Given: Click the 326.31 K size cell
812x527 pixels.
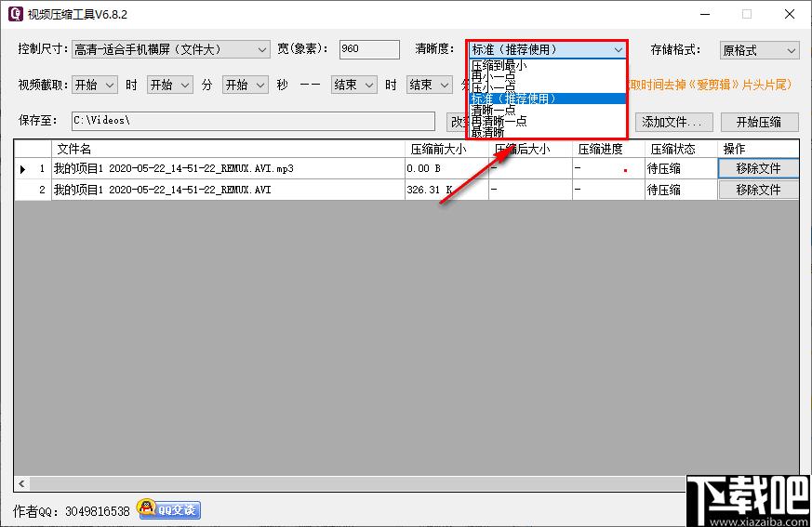Looking at the screenshot, I should tap(446, 190).
